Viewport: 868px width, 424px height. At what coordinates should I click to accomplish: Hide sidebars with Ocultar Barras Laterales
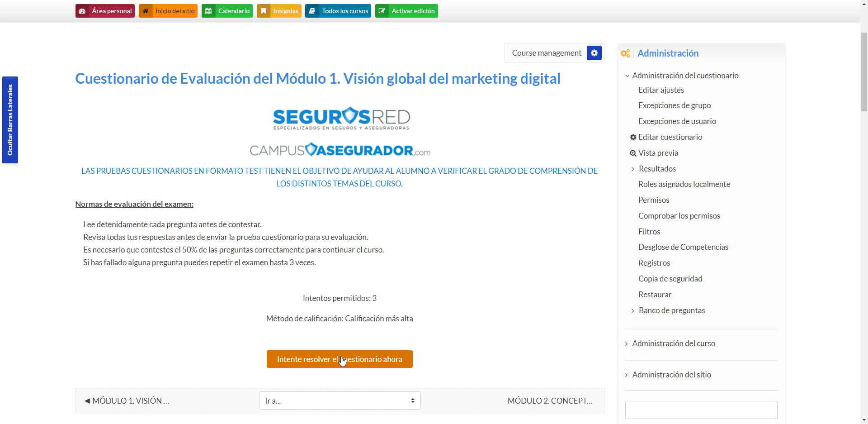pos(10,120)
